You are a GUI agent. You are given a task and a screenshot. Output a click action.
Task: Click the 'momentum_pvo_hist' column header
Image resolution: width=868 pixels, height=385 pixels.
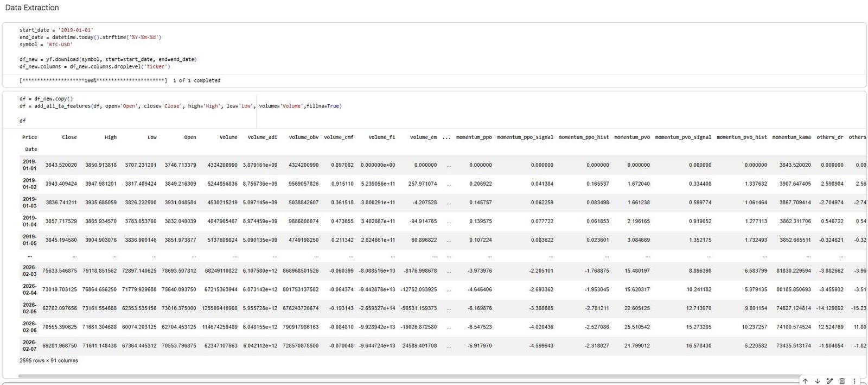click(x=742, y=137)
